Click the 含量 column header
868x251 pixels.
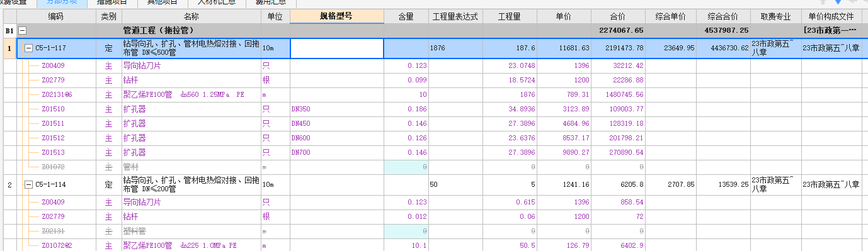point(406,17)
